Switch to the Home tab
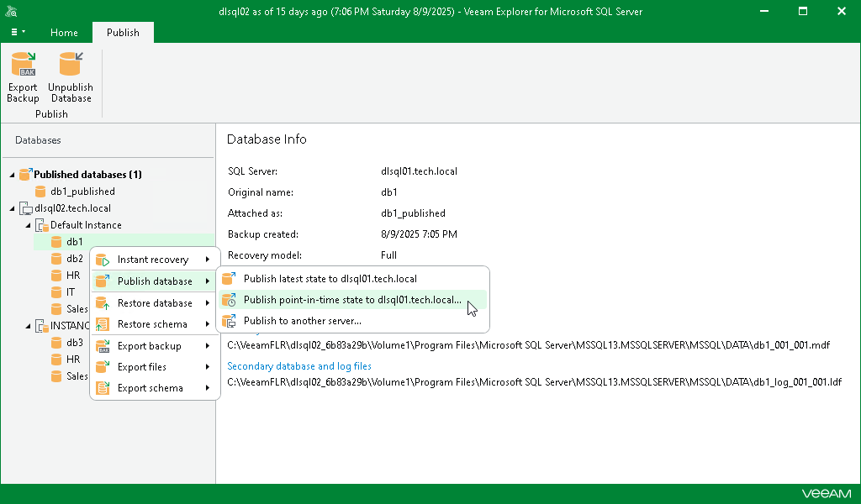Screen dimensions: 861x504 point(64,33)
